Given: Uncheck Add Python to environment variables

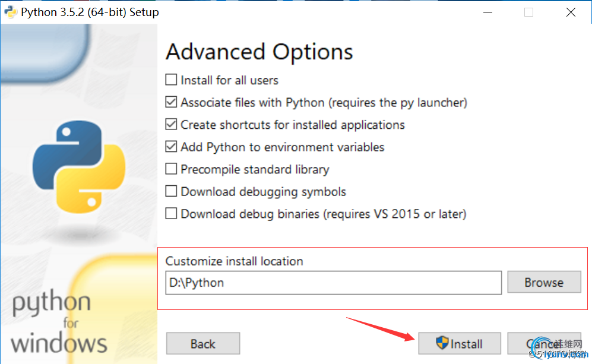Looking at the screenshot, I should 171,147.
